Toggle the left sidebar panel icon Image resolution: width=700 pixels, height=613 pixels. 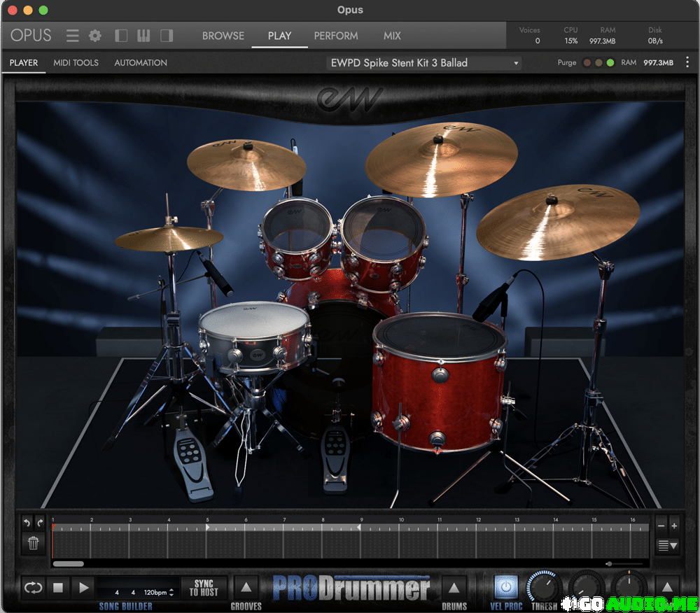pyautogui.click(x=121, y=36)
